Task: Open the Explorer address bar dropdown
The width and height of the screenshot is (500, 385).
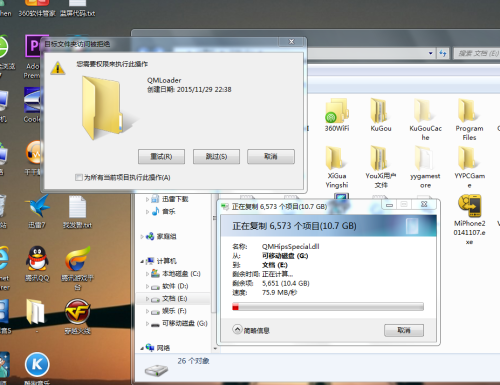Action: pos(430,53)
